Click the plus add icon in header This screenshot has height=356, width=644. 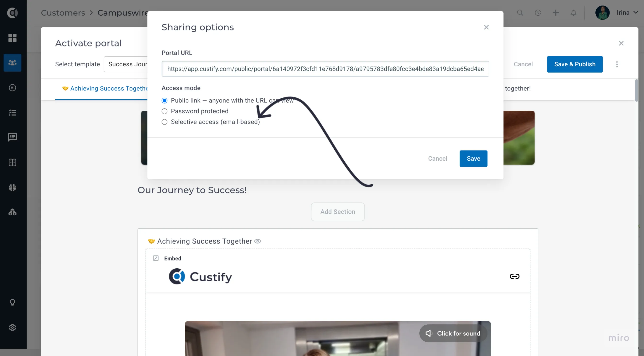[555, 12]
